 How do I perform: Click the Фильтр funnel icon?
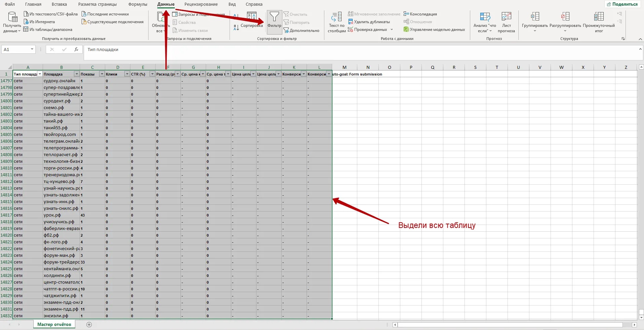(x=274, y=17)
